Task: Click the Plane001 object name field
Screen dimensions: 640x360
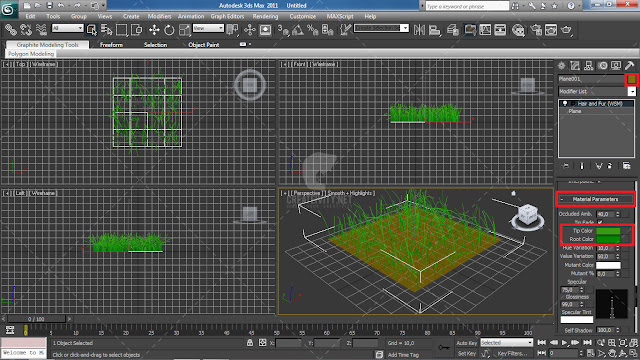Action: (x=591, y=79)
